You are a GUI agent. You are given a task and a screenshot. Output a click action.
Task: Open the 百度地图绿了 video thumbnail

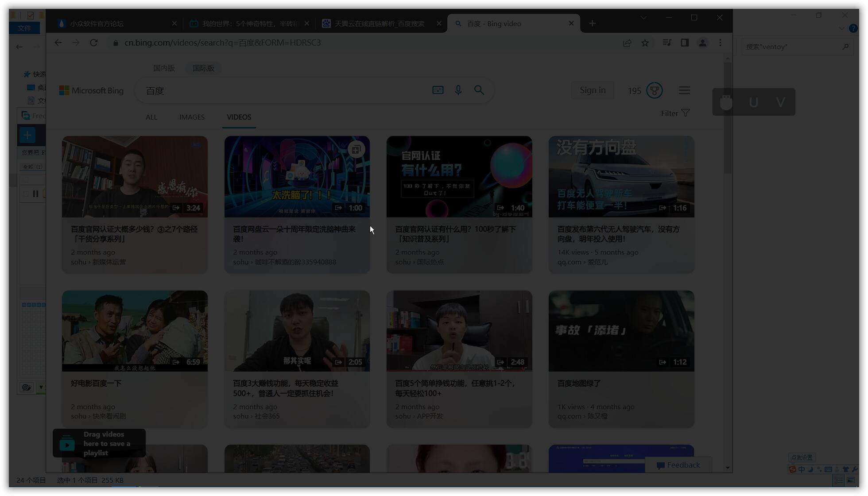coord(621,331)
